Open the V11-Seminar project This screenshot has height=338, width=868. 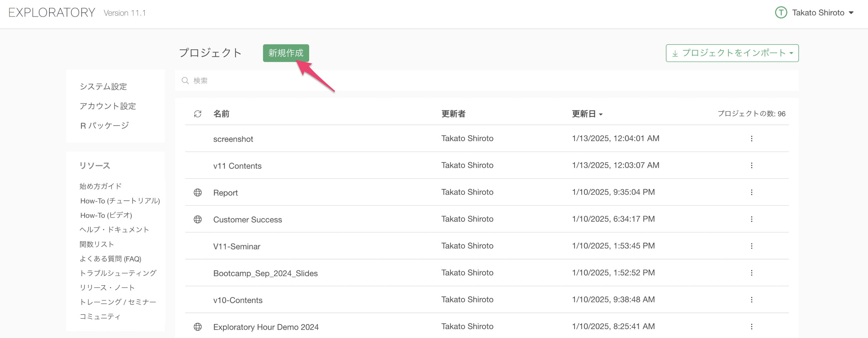(x=236, y=247)
